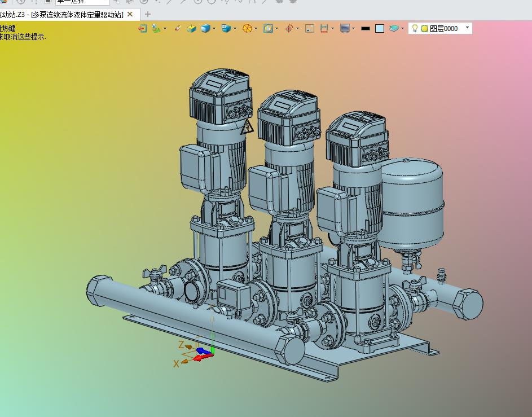Viewport: 532px width, 417px height.
Task: Add a new tab with the plus button
Action: [x=148, y=14]
